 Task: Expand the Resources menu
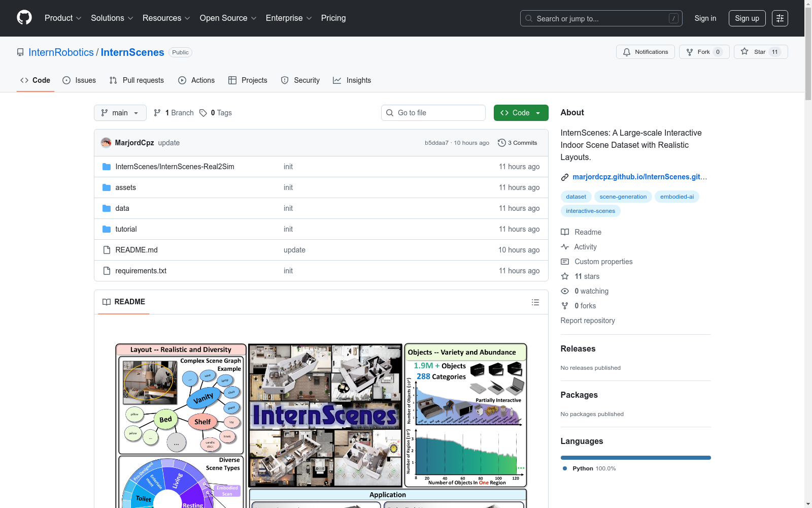(x=166, y=18)
